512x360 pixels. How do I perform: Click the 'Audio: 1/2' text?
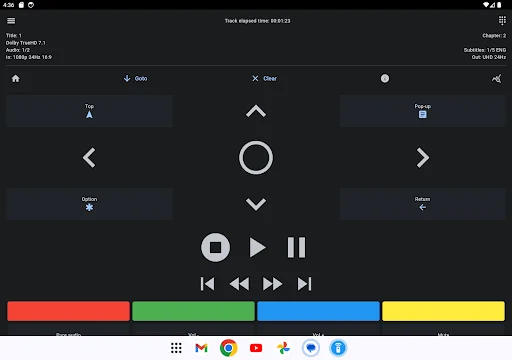tap(18, 50)
